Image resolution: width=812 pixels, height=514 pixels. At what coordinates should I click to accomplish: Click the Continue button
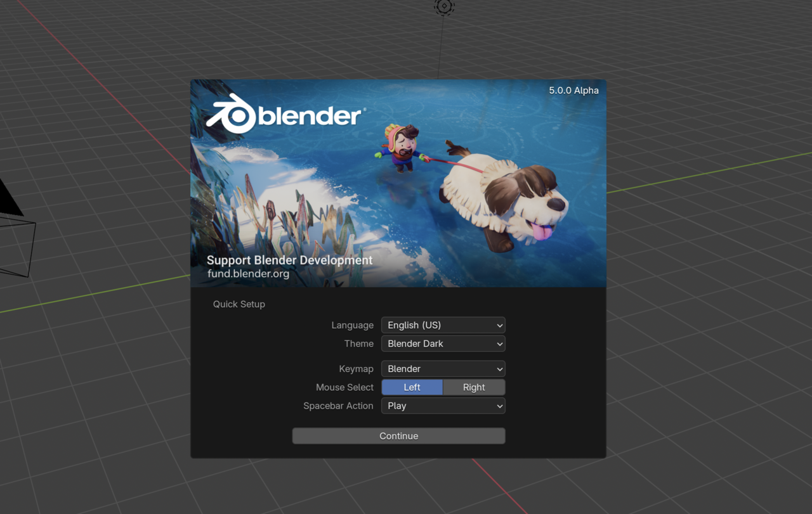(x=398, y=436)
